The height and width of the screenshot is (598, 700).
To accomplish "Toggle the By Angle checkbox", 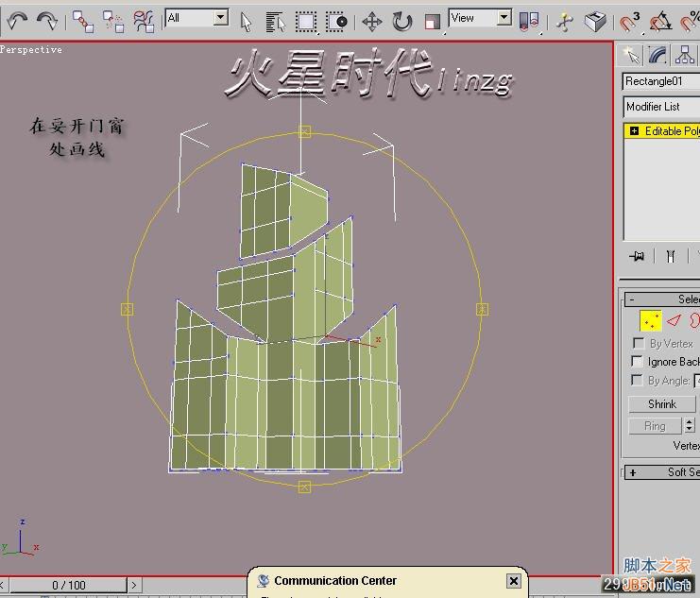I will (637, 380).
